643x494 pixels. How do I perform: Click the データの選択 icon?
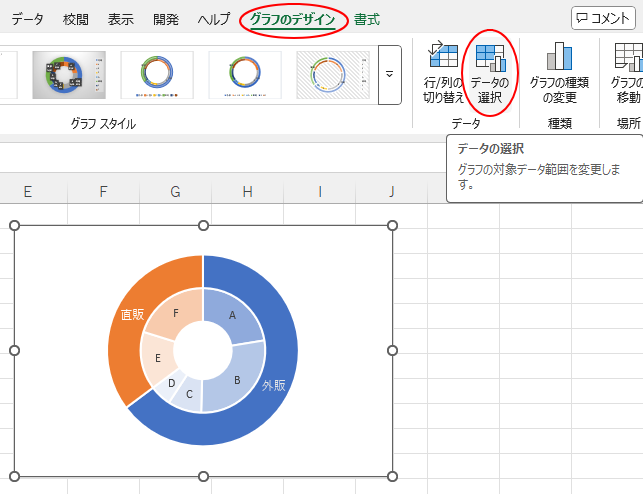click(490, 58)
